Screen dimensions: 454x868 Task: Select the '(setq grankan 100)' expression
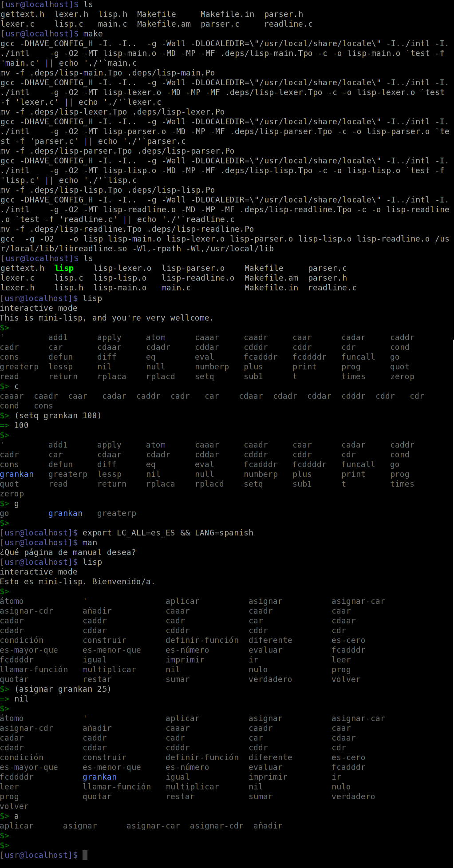click(58, 415)
